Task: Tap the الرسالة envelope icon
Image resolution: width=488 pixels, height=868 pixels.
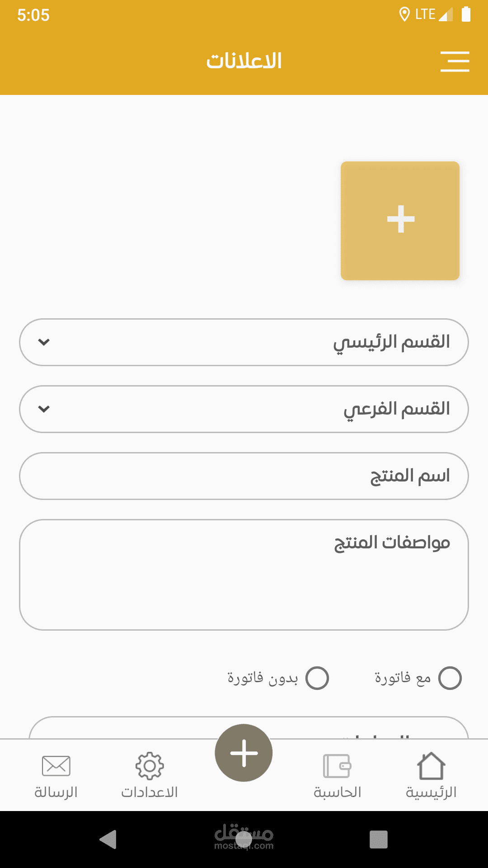Action: 56,766
